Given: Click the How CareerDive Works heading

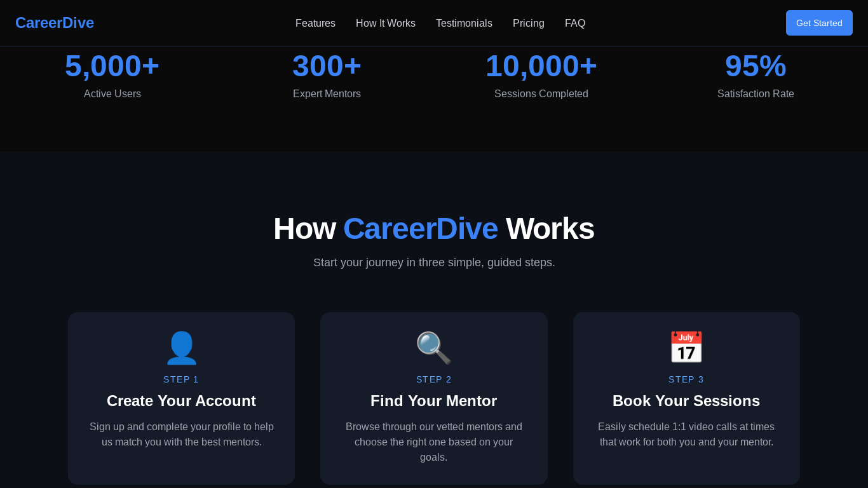Looking at the screenshot, I should point(434,229).
